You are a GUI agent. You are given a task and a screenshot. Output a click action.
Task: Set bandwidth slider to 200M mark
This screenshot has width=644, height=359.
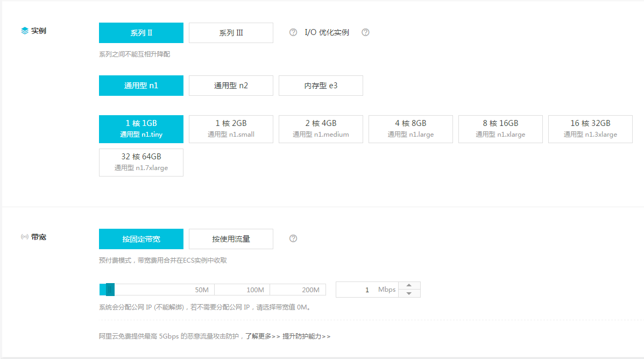click(310, 290)
